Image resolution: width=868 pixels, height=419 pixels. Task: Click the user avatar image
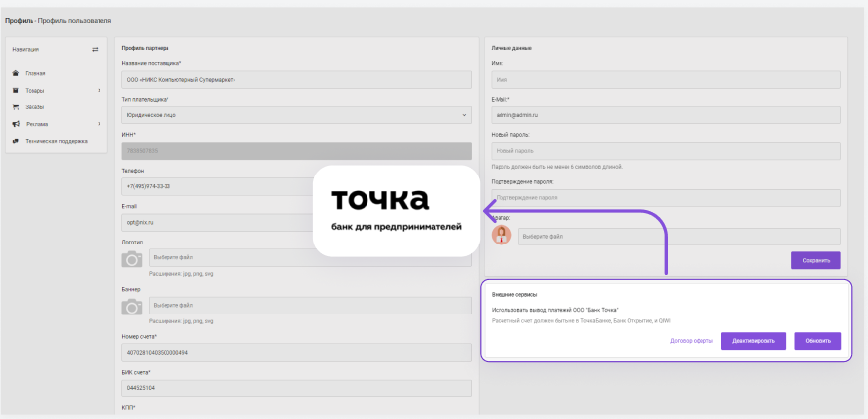coord(501,236)
